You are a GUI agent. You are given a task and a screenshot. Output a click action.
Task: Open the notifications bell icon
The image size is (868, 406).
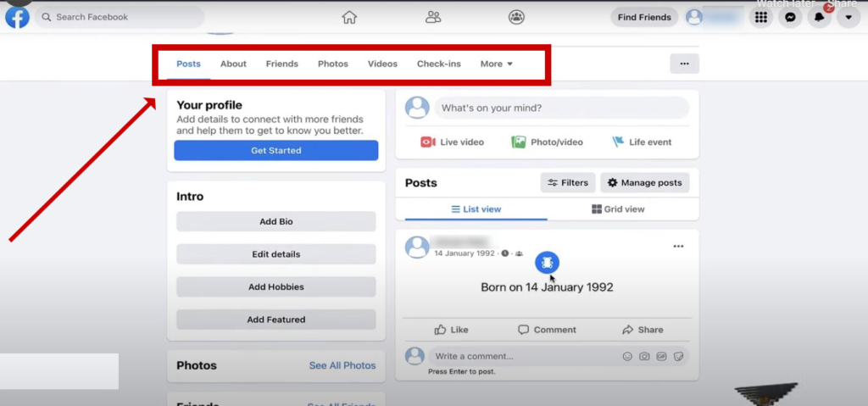[x=820, y=17]
